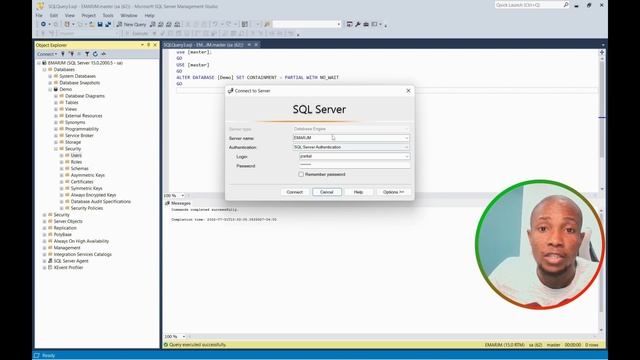Click the Options >> button
The height and width of the screenshot is (360, 640).
tap(393, 192)
